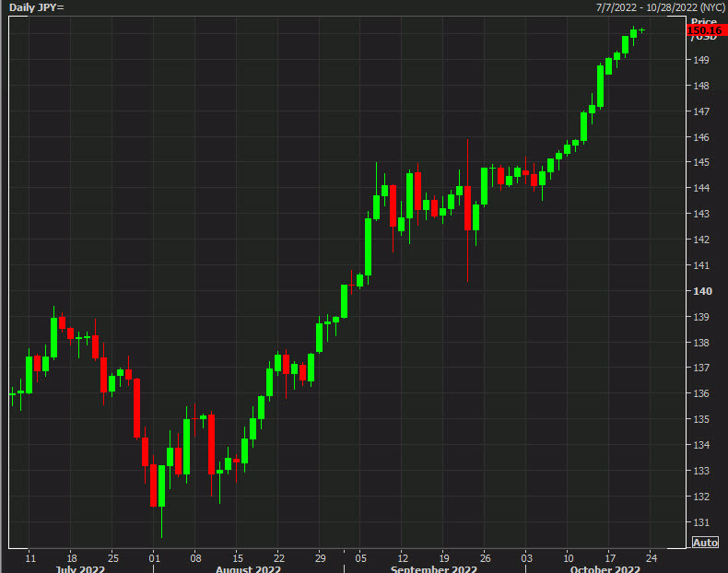The image size is (728, 573).
Task: Click the date label 22 on time axis
Action: click(x=278, y=558)
